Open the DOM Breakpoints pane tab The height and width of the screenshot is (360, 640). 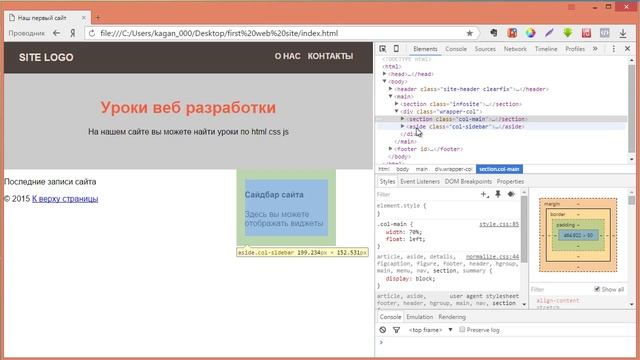468,181
